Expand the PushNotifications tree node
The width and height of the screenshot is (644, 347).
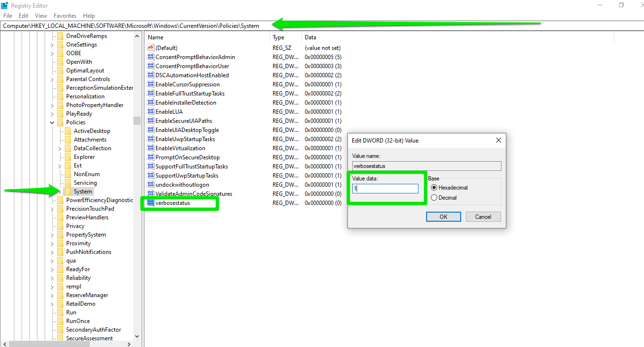pyautogui.click(x=52, y=252)
